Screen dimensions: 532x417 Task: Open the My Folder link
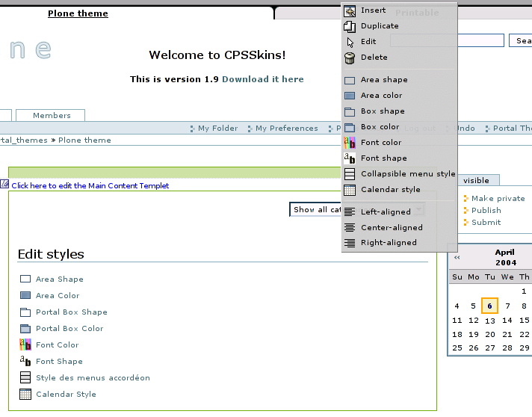pyautogui.click(x=217, y=129)
